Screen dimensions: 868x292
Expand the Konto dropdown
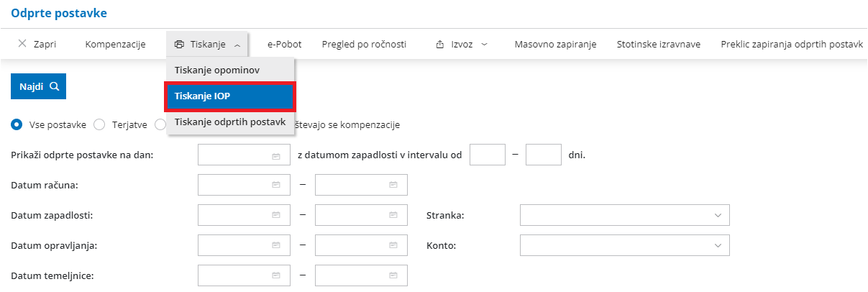point(717,245)
